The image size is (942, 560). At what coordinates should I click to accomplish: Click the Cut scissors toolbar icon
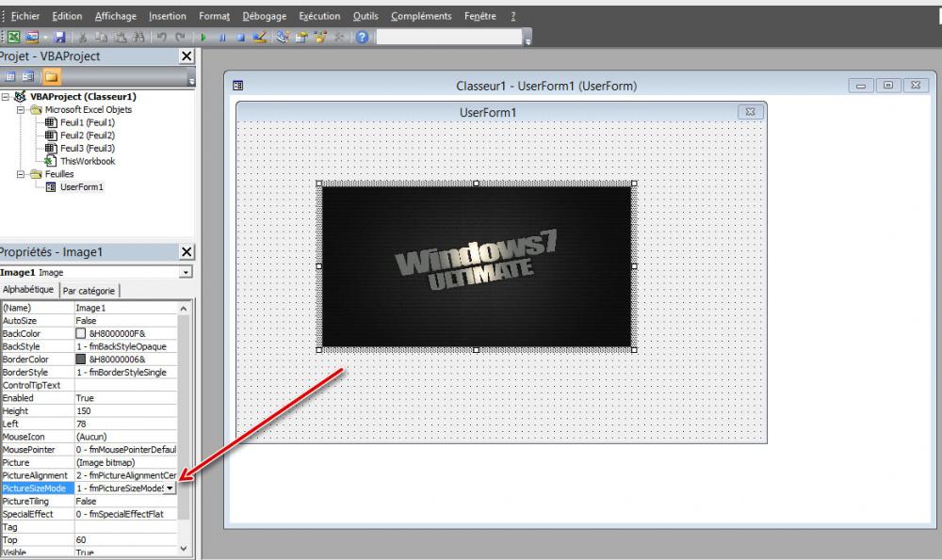(x=83, y=38)
